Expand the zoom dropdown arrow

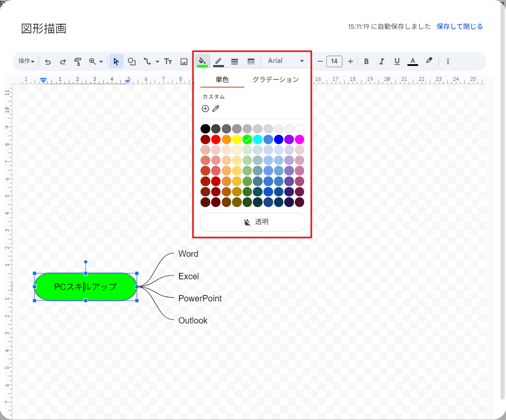pyautogui.click(x=101, y=61)
